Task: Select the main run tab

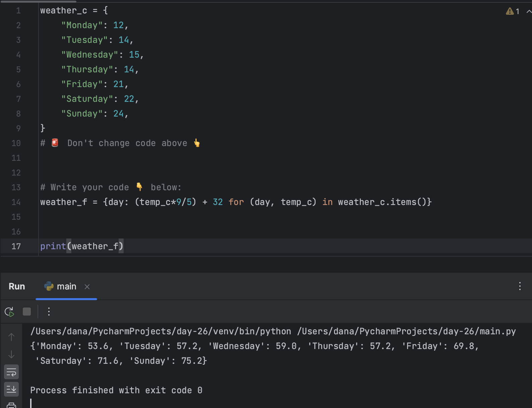Action: pos(66,286)
